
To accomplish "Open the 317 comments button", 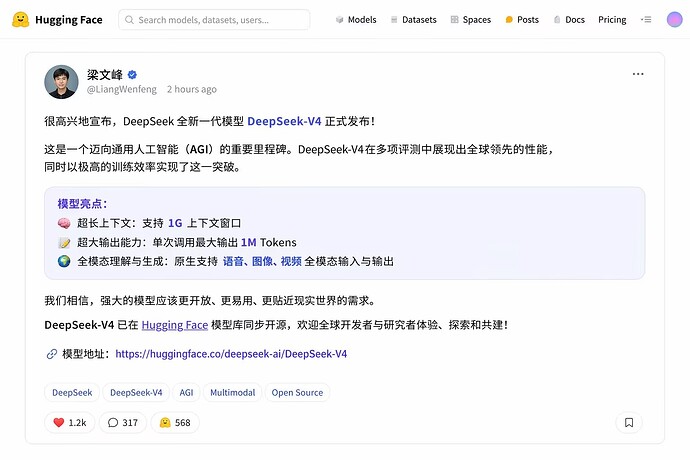I will click(x=123, y=423).
